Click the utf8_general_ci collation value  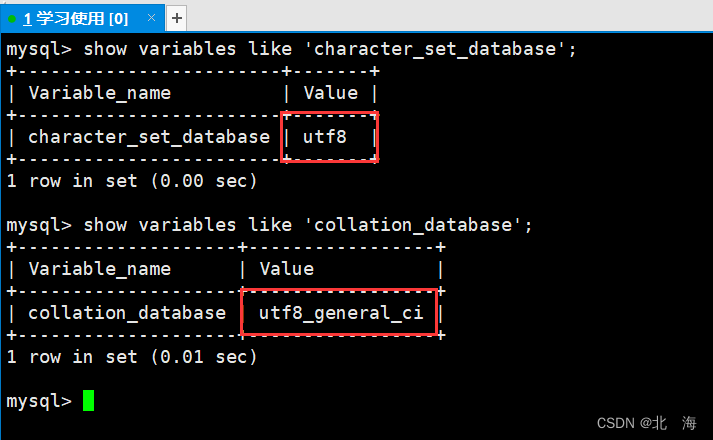[x=341, y=313]
